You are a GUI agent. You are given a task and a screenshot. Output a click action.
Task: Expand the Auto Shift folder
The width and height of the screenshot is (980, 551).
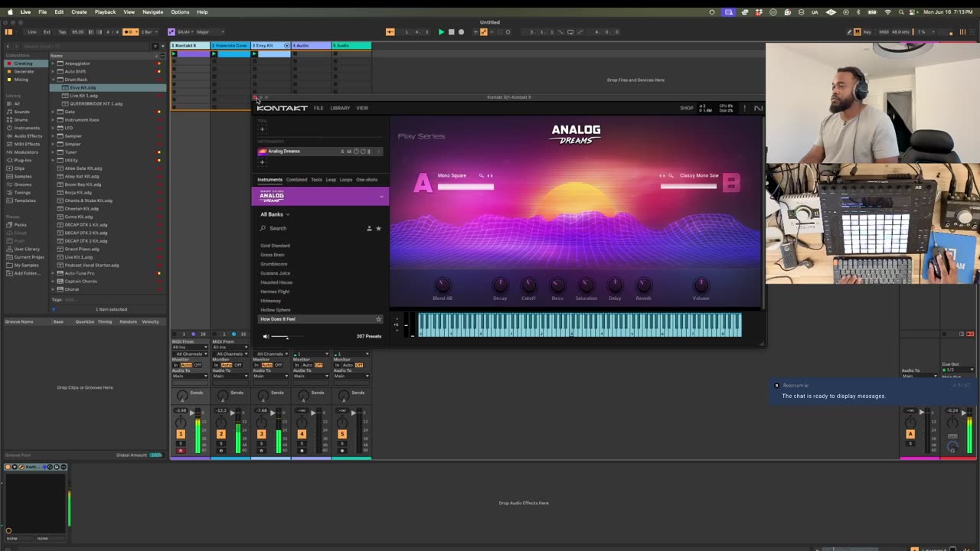click(x=53, y=72)
